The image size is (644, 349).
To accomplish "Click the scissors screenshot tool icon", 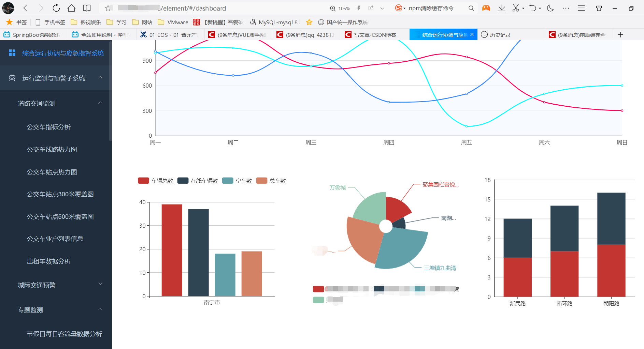I will pos(516,8).
